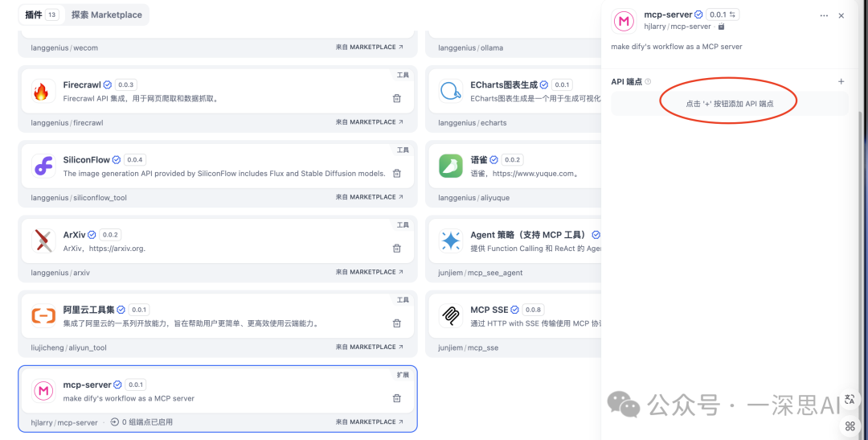Open the 来自 MARKETPLACE link for aliyun_tool
Viewport: 868px width, 440px height.
point(369,347)
